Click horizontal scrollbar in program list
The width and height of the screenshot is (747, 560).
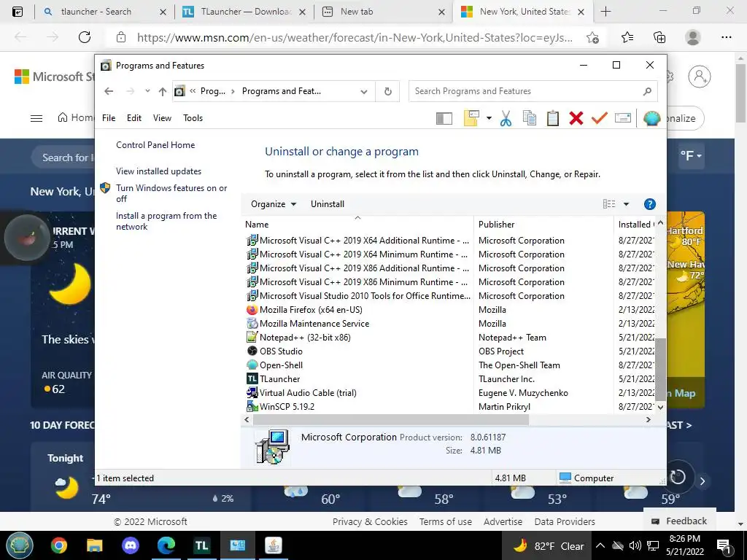(391, 419)
